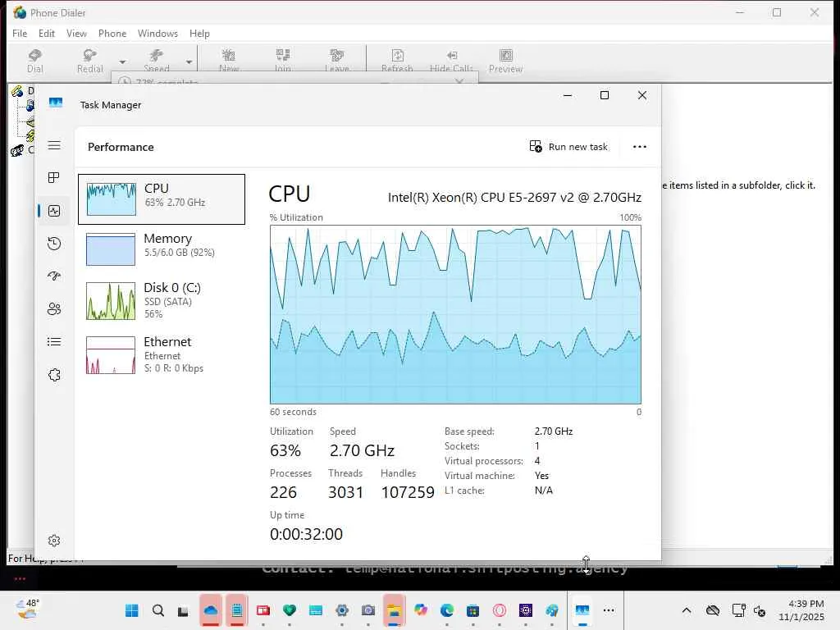Click the up time value 0:00:32:00
The image size is (840, 630).
307,534
